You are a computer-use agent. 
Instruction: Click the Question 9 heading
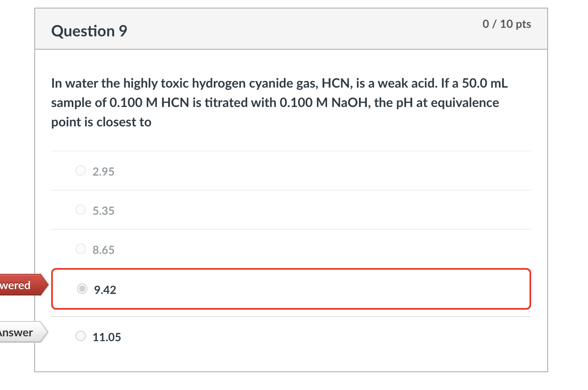(89, 31)
